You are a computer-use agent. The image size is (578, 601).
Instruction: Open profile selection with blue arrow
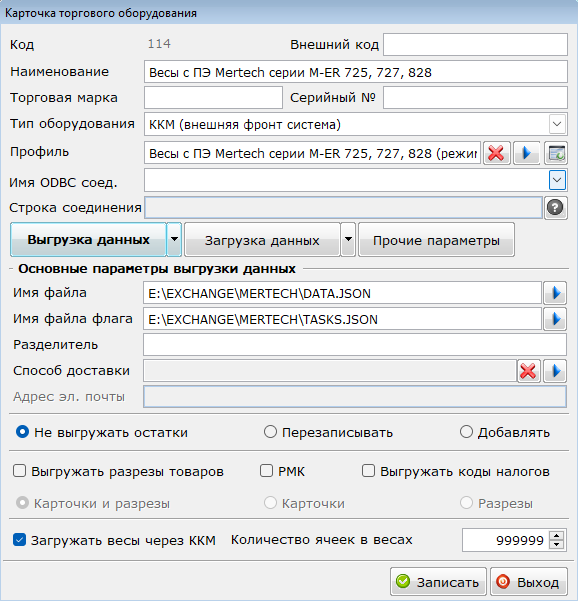click(527, 153)
